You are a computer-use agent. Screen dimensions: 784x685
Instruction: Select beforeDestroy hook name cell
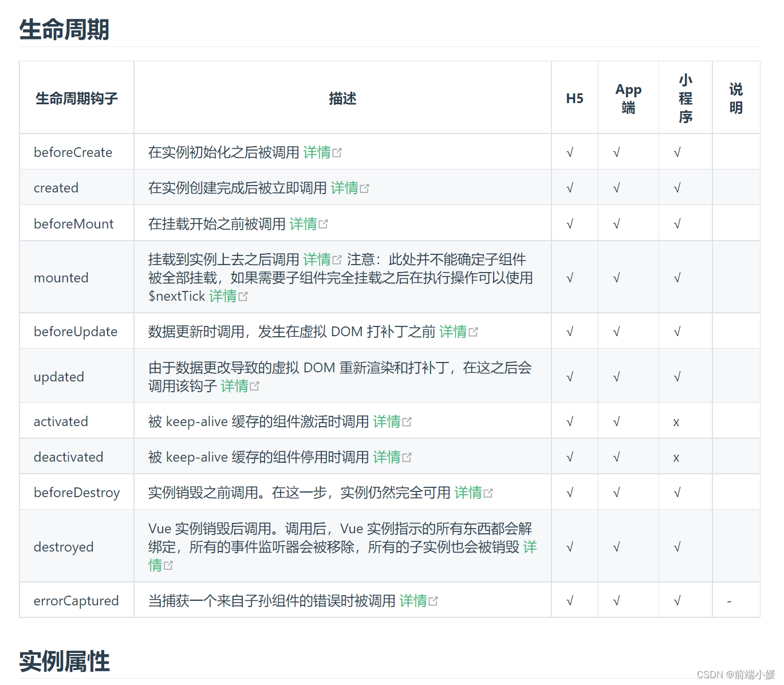[77, 493]
